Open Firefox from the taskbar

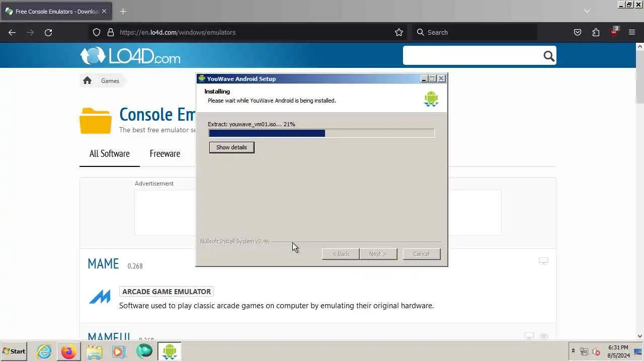coord(69,351)
